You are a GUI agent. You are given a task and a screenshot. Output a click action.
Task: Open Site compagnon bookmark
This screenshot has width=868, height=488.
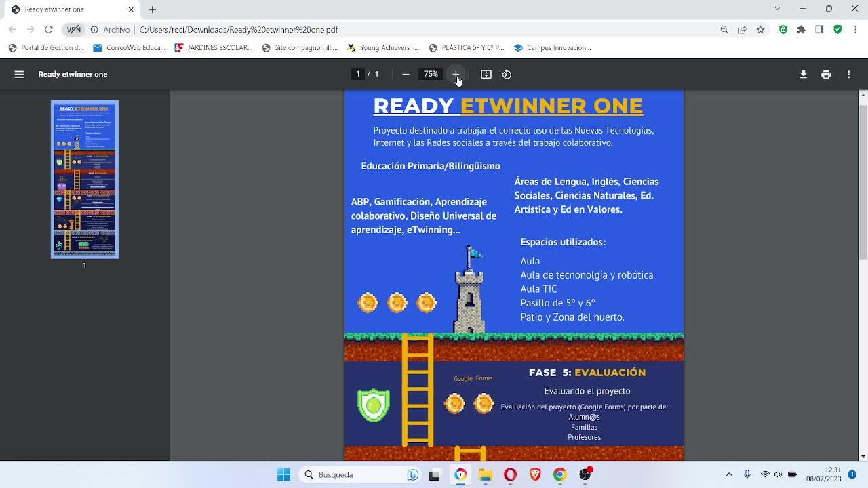(x=300, y=48)
